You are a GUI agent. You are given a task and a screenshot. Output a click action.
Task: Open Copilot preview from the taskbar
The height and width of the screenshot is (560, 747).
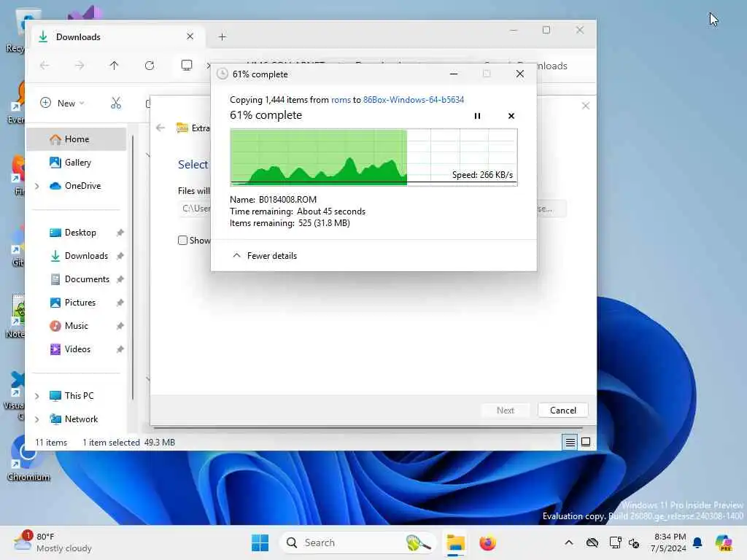(724, 542)
